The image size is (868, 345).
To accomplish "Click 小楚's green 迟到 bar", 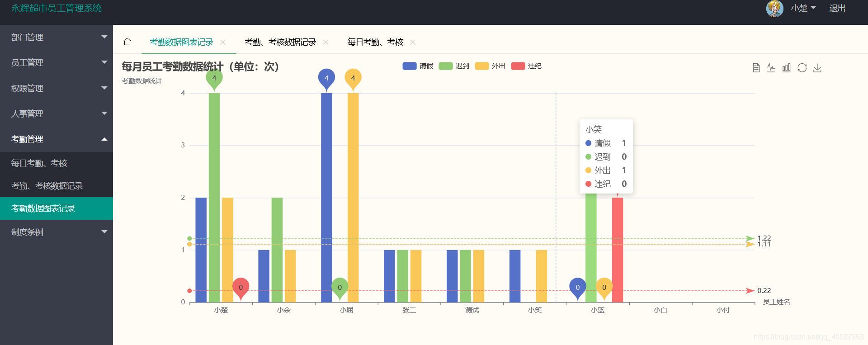I will coord(214,198).
